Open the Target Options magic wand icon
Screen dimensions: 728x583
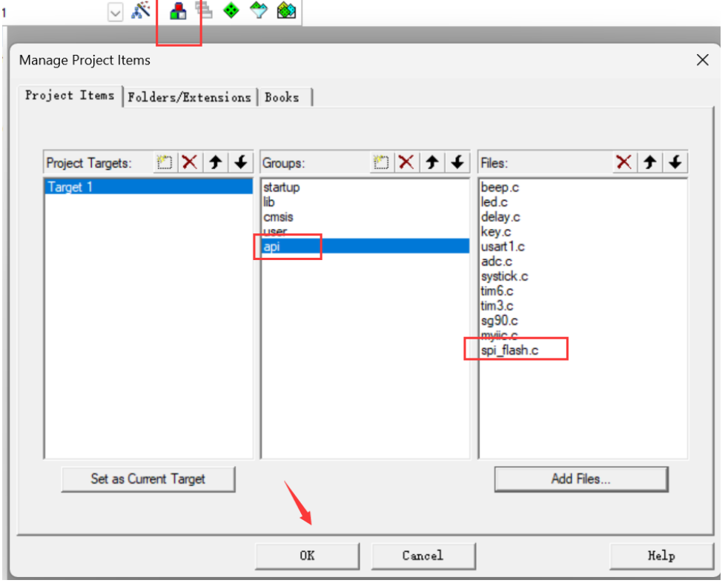point(141,10)
